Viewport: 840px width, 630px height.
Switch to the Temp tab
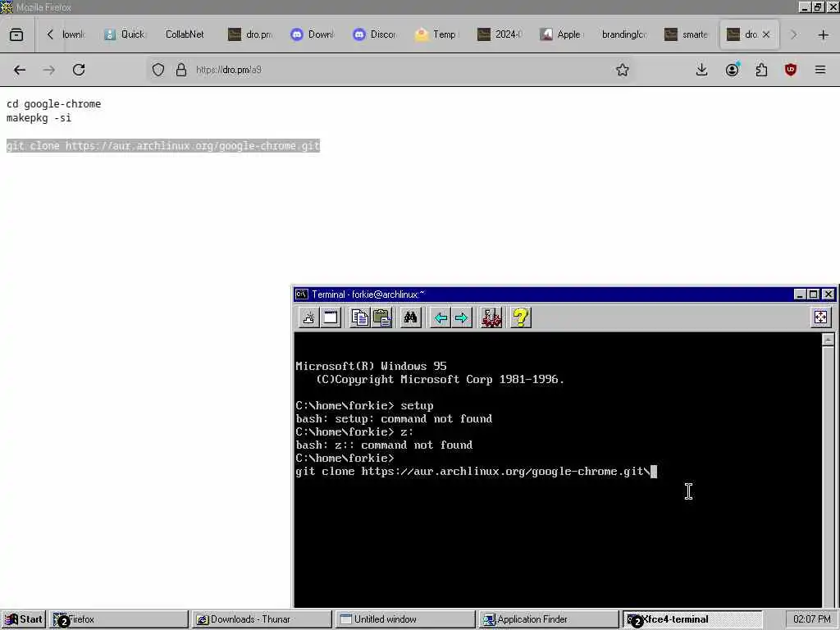[x=436, y=34]
